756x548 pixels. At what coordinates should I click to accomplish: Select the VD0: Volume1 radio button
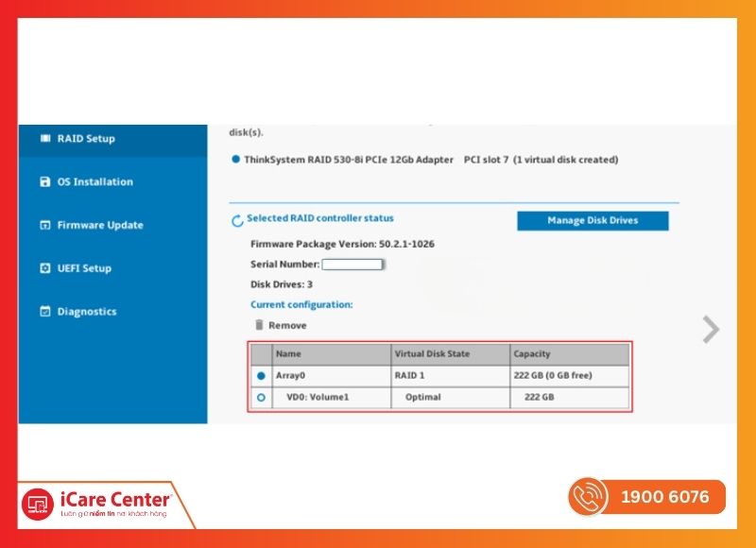261,398
